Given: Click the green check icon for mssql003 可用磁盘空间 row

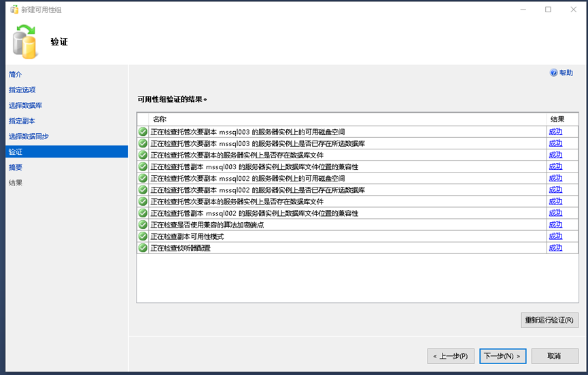Looking at the screenshot, I should (143, 132).
